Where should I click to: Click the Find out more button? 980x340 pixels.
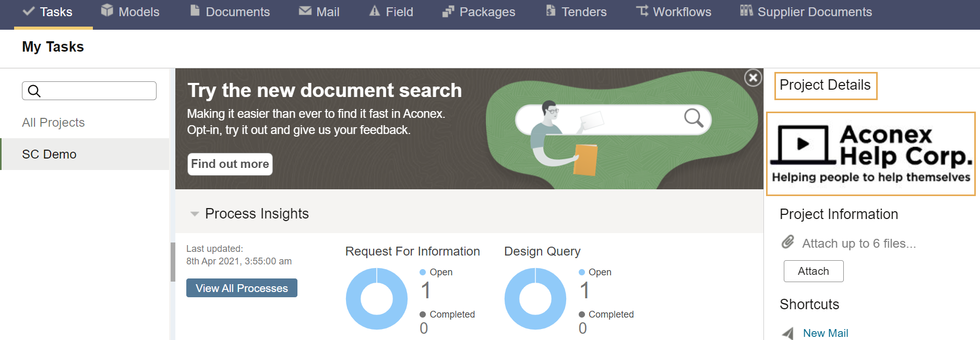(230, 164)
